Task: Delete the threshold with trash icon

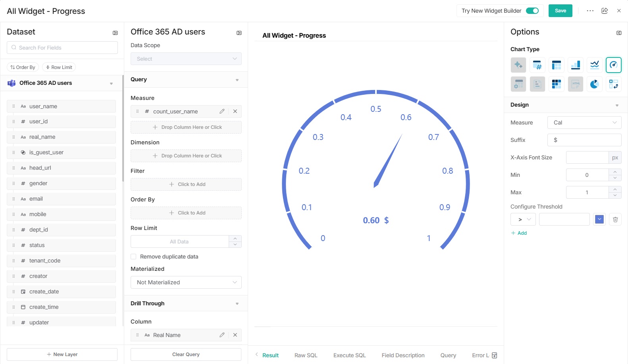Action: (615, 219)
